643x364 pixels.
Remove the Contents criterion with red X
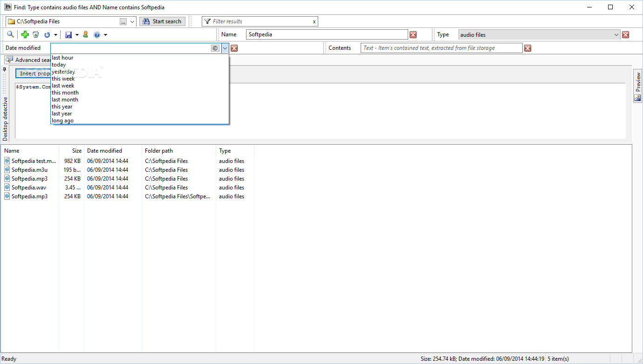pos(527,48)
